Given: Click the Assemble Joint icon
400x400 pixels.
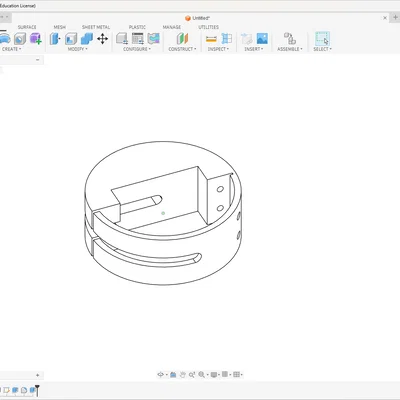Looking at the screenshot, I should [290, 39].
